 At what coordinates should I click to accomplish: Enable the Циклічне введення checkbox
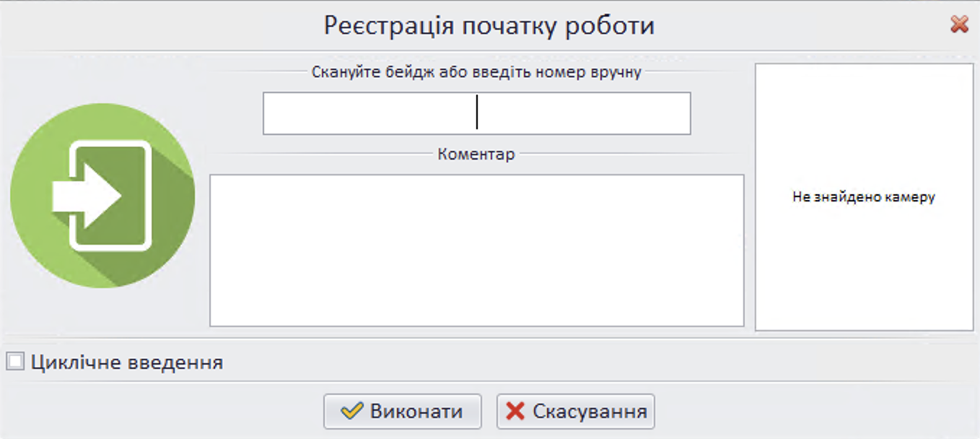tap(15, 362)
